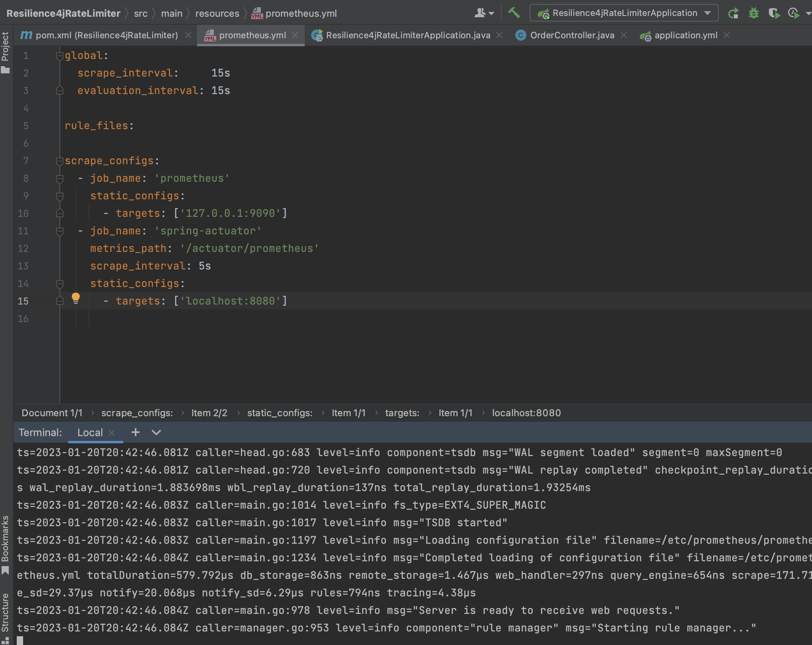
Task: Switch to the pom.xml tab
Action: pos(100,35)
